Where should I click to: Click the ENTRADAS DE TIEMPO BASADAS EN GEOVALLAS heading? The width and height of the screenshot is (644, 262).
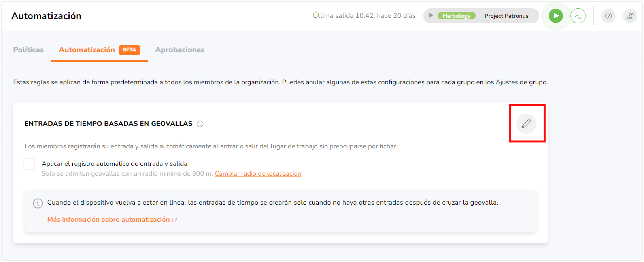pyautogui.click(x=108, y=124)
